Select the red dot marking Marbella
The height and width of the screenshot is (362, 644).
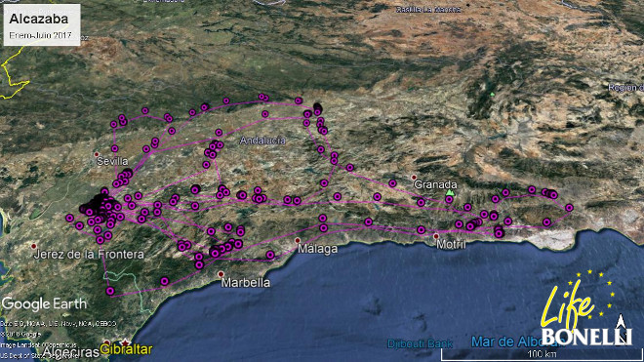click(x=221, y=274)
